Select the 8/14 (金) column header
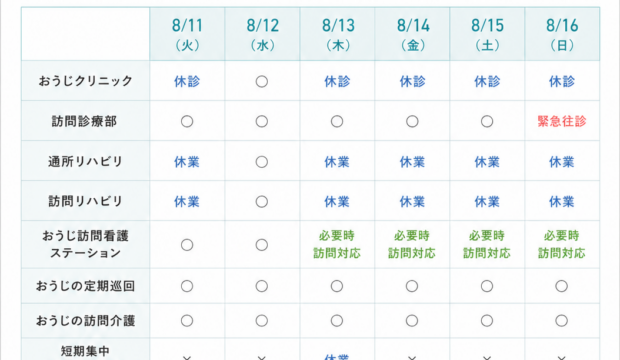The width and height of the screenshot is (620, 360). click(x=412, y=34)
